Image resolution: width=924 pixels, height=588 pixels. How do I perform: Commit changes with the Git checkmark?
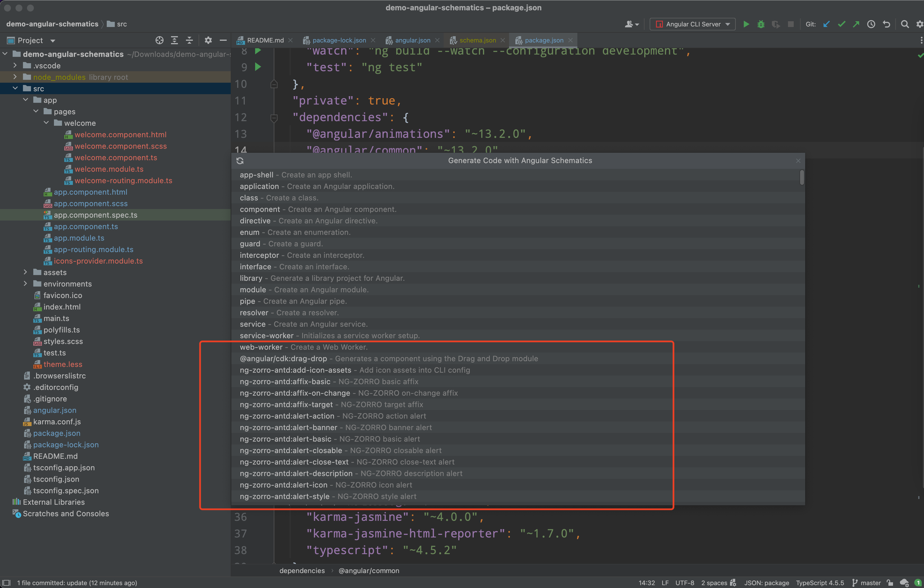pos(841,24)
